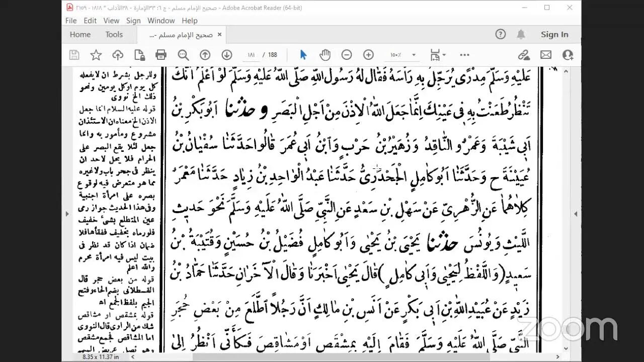This screenshot has width=644, height=362.
Task: Open the help question mark
Action: tap(500, 34)
